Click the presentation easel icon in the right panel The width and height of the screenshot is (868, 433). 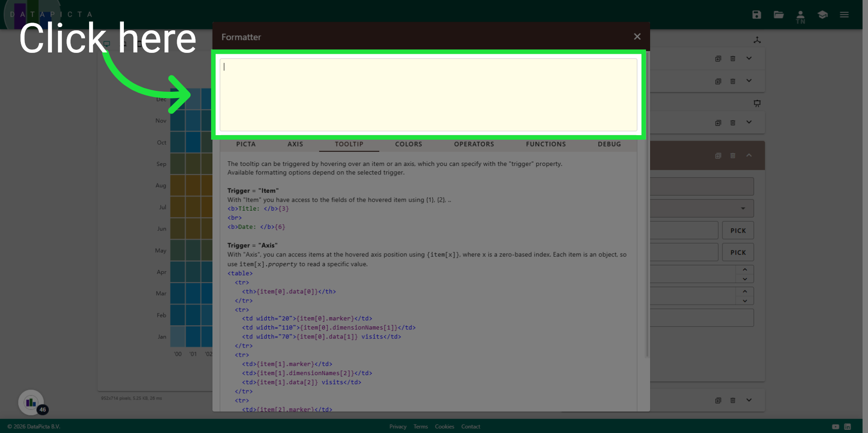[x=757, y=104]
